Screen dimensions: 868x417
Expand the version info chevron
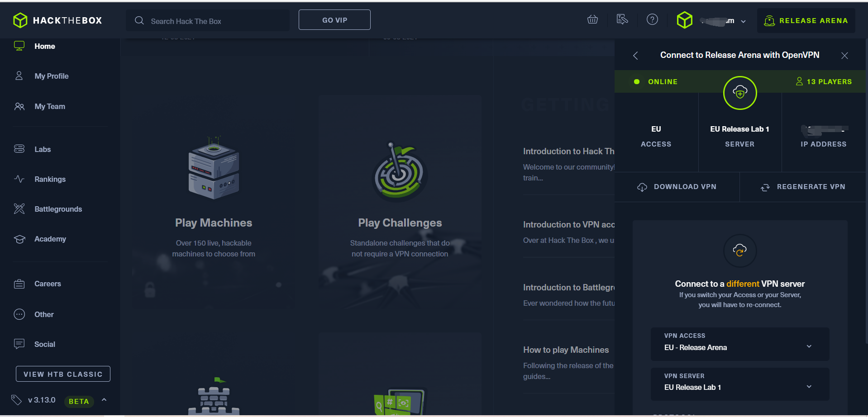104,400
